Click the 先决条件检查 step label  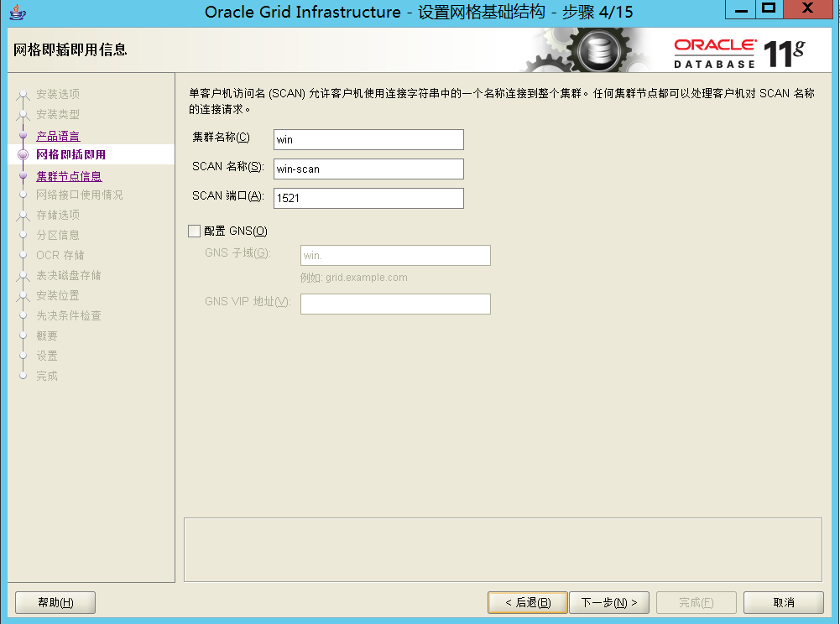pyautogui.click(x=69, y=316)
